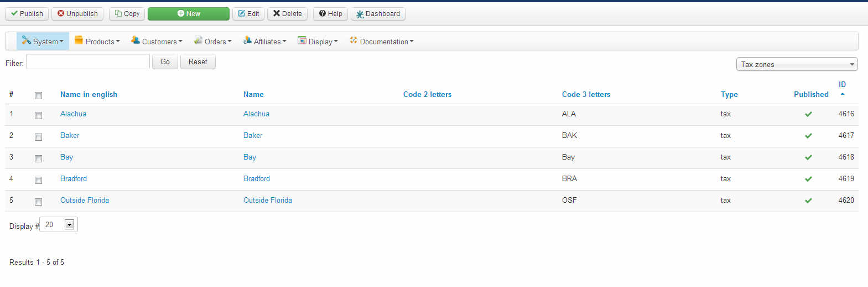868x287 pixels.
Task: Open Bay in Name in english column
Action: pos(66,157)
